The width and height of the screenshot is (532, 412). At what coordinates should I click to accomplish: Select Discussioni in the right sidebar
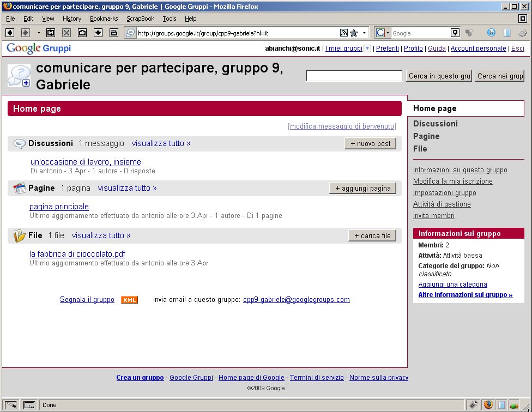tap(435, 124)
